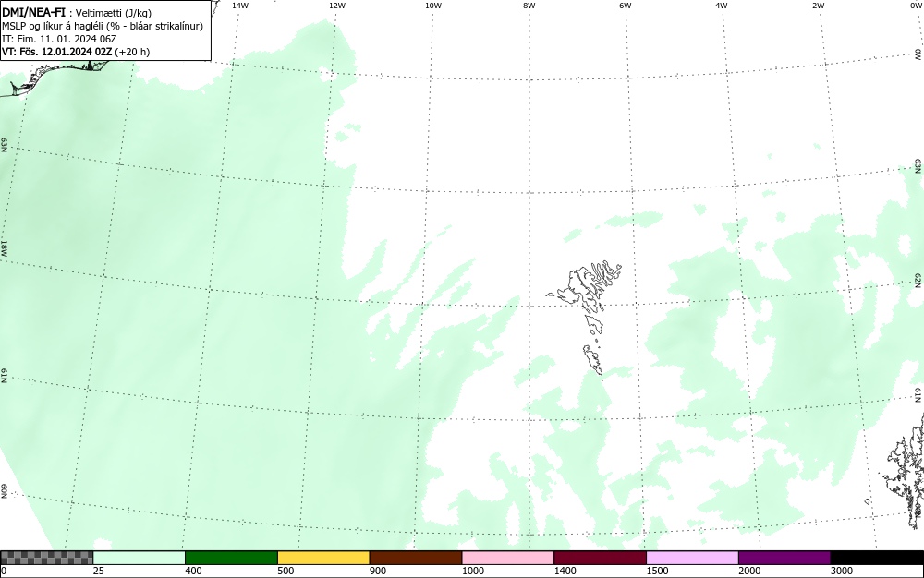Click the 62N latitude label
Image resolution: width=924 pixels, height=578 pixels.
918,282
